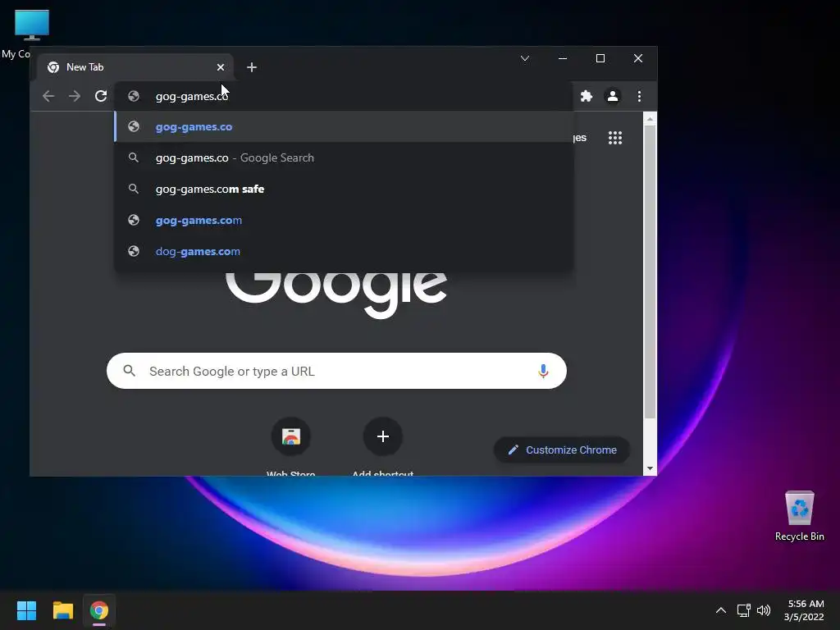Click the volume speaker tray icon
Screen dimensions: 840x630
(x=764, y=610)
